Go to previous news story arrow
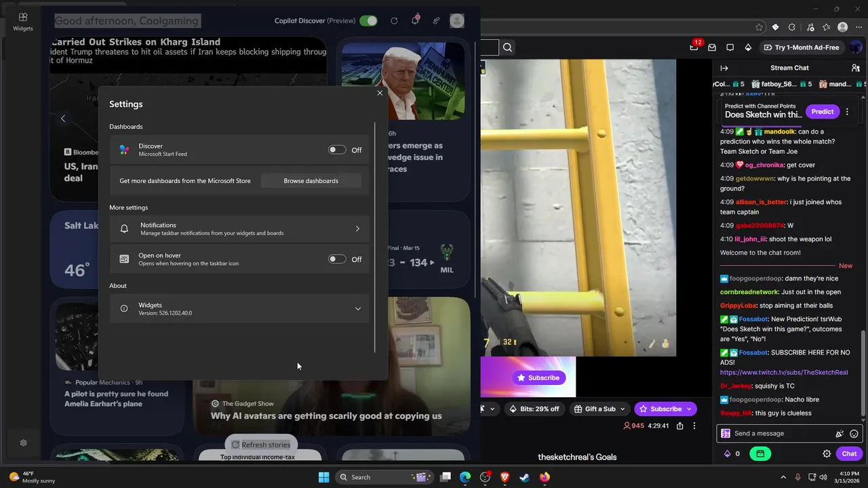This screenshot has width=868, height=488. (63, 119)
